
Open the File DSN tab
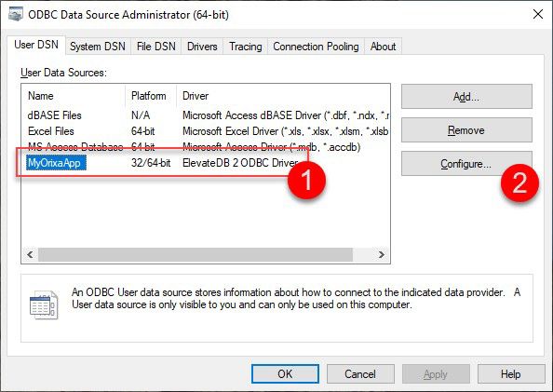[155, 47]
